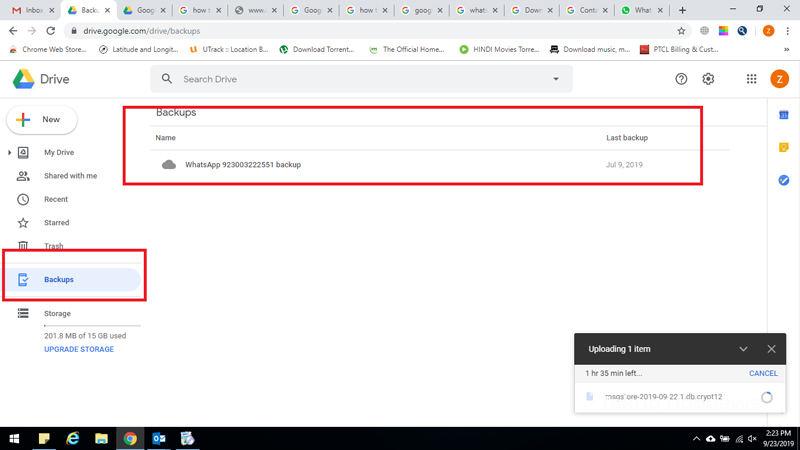The height and width of the screenshot is (450, 800).
Task: Open the Drive help menu icon
Action: point(681,79)
